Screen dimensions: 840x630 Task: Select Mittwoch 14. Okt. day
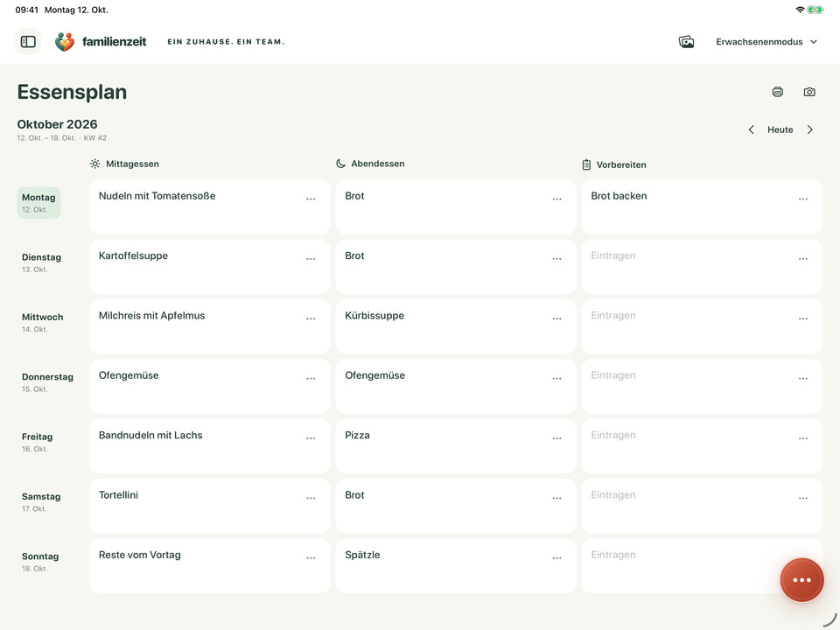(42, 323)
